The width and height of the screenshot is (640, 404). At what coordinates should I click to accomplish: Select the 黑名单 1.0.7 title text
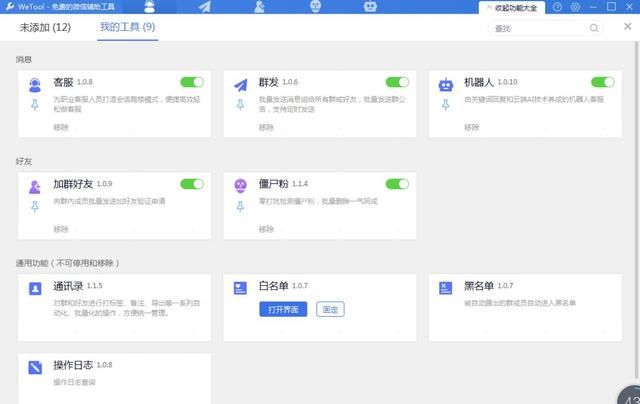pos(489,286)
